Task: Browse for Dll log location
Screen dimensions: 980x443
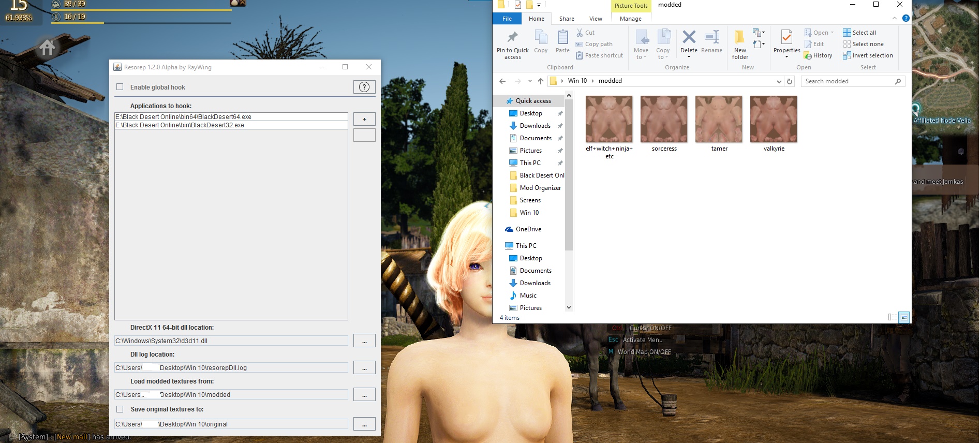Action: click(364, 368)
